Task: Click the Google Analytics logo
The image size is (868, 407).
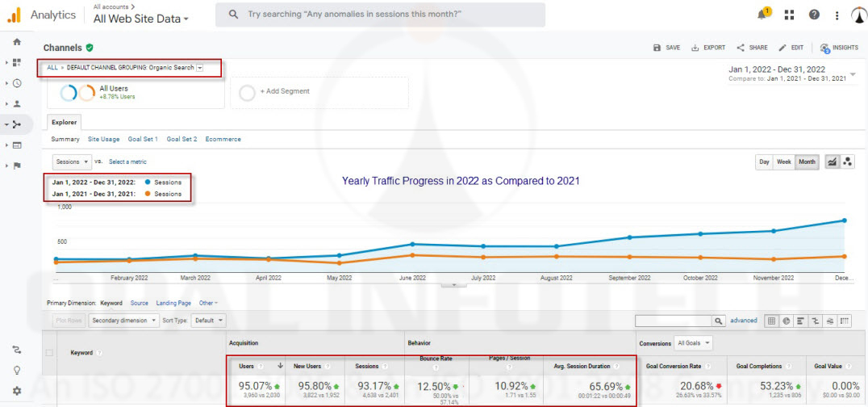Action: (14, 15)
